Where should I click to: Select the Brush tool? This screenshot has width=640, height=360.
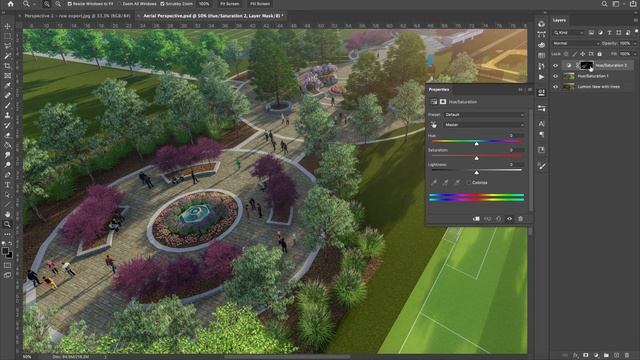pos(7,105)
